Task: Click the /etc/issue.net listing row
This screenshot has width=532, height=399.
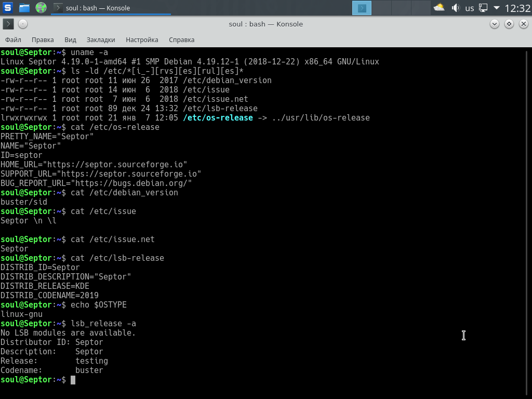Action: (124, 99)
